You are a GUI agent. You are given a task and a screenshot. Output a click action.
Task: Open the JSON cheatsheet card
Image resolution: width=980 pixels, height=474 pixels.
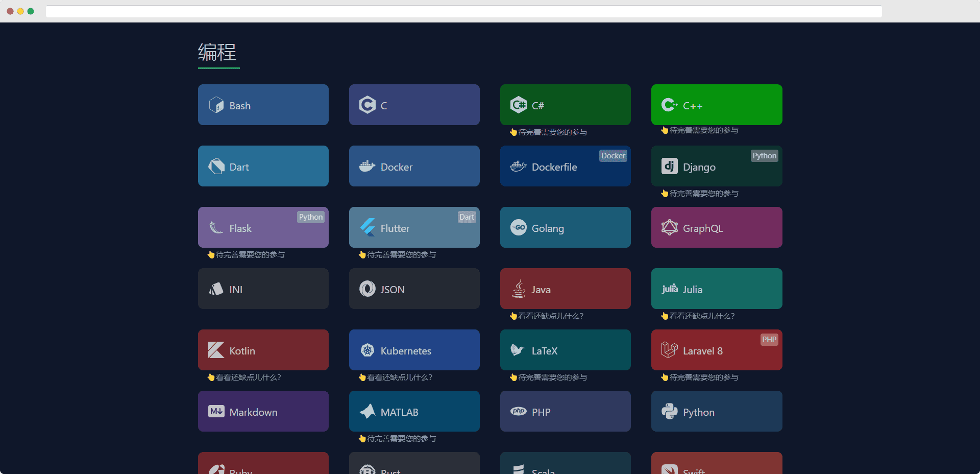(x=414, y=289)
